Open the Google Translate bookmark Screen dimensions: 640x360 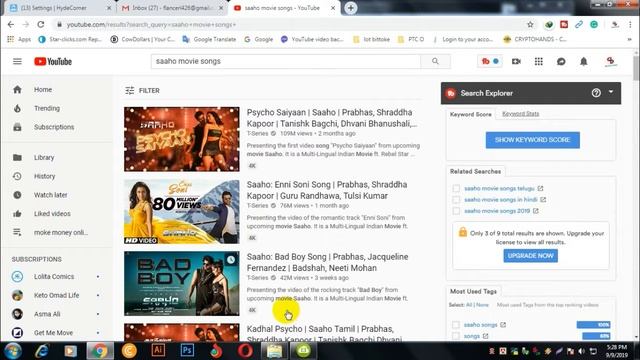click(x=209, y=40)
